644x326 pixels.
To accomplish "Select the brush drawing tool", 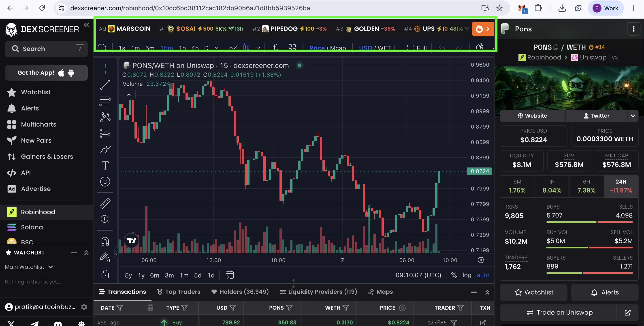I will click(105, 149).
